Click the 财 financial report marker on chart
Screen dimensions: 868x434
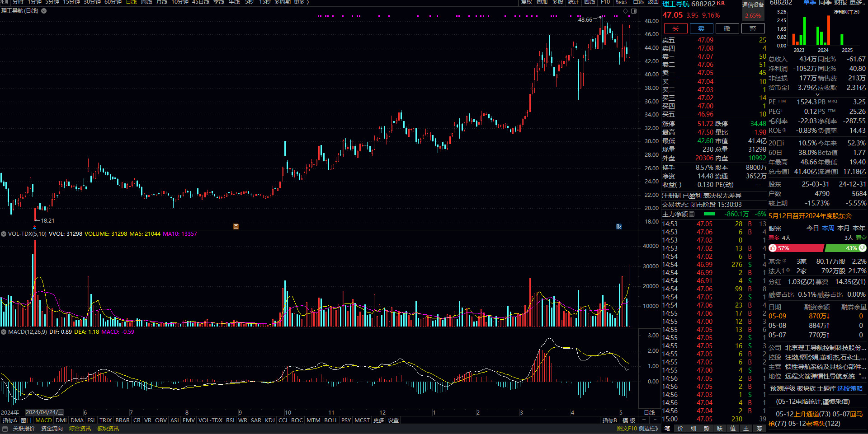click(x=619, y=227)
